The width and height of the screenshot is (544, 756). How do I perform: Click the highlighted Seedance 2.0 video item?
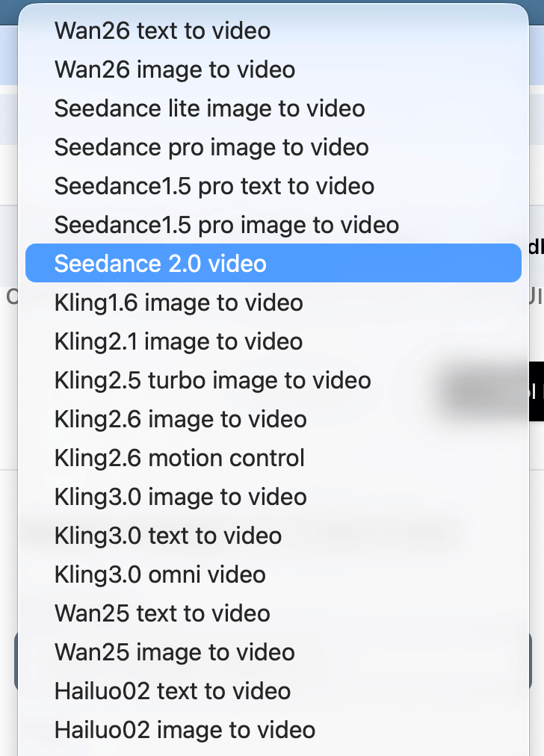point(273,264)
